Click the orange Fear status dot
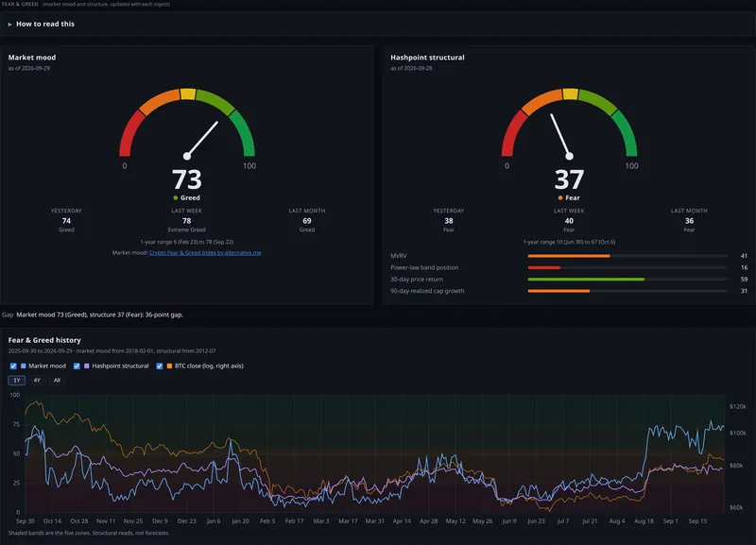This screenshot has height=545, width=756. (x=560, y=198)
